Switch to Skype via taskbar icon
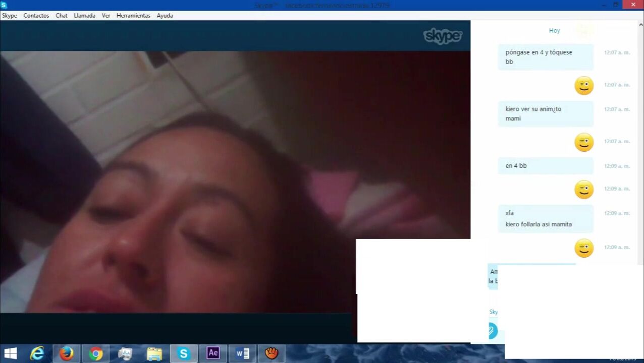 point(184,353)
